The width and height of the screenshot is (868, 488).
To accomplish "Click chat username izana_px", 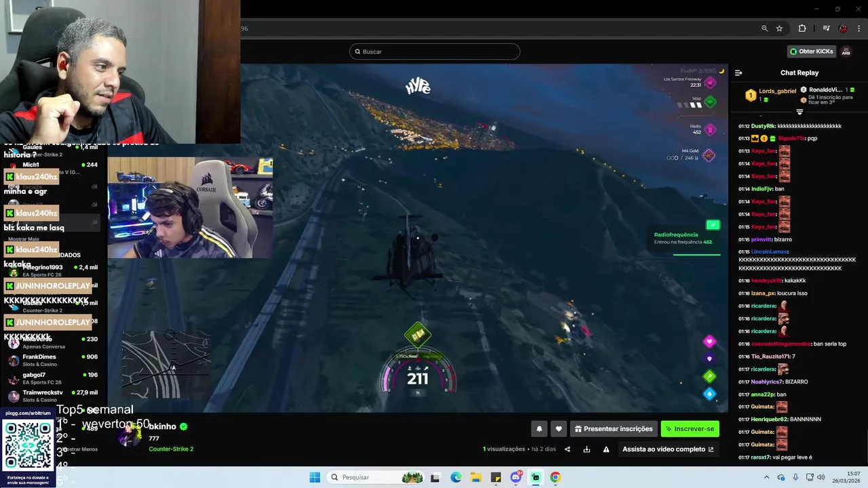I will click(x=763, y=293).
